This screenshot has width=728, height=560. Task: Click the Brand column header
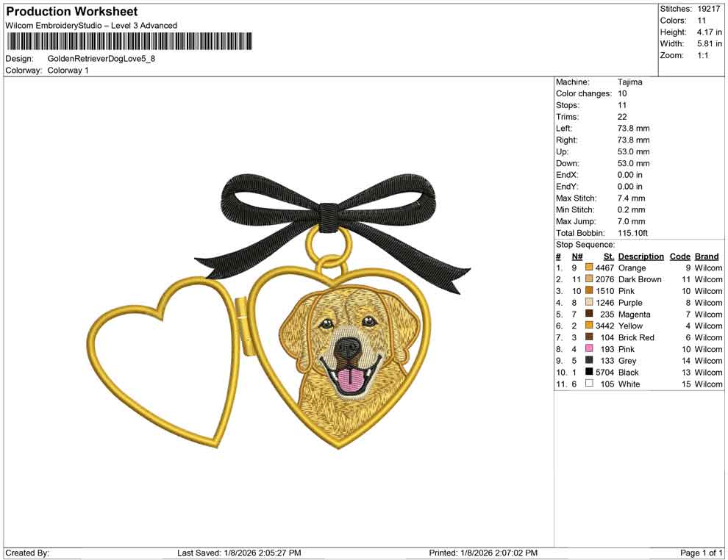(706, 256)
